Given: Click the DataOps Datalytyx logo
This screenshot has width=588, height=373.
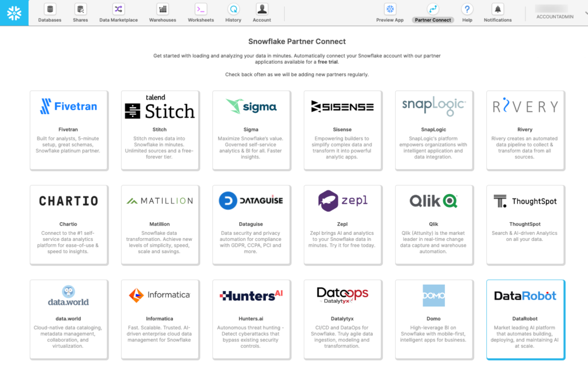Looking at the screenshot, I should 342,296.
